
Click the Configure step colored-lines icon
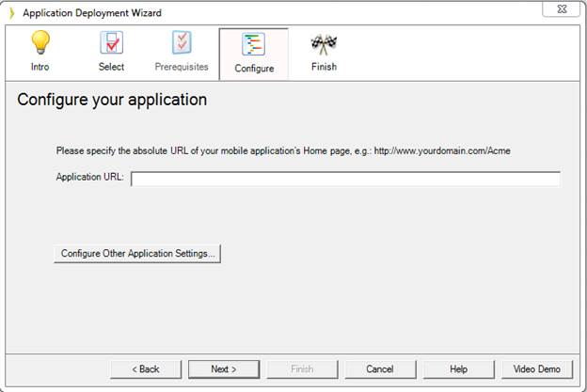(x=254, y=44)
